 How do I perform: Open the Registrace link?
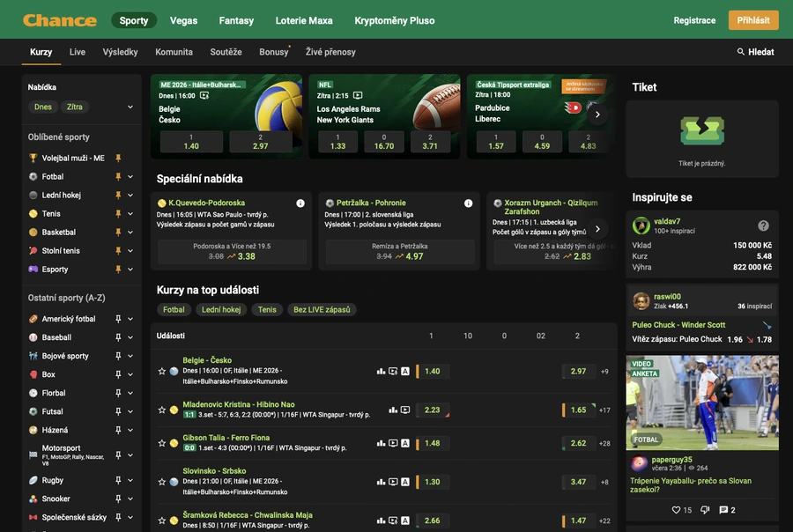pyautogui.click(x=694, y=20)
